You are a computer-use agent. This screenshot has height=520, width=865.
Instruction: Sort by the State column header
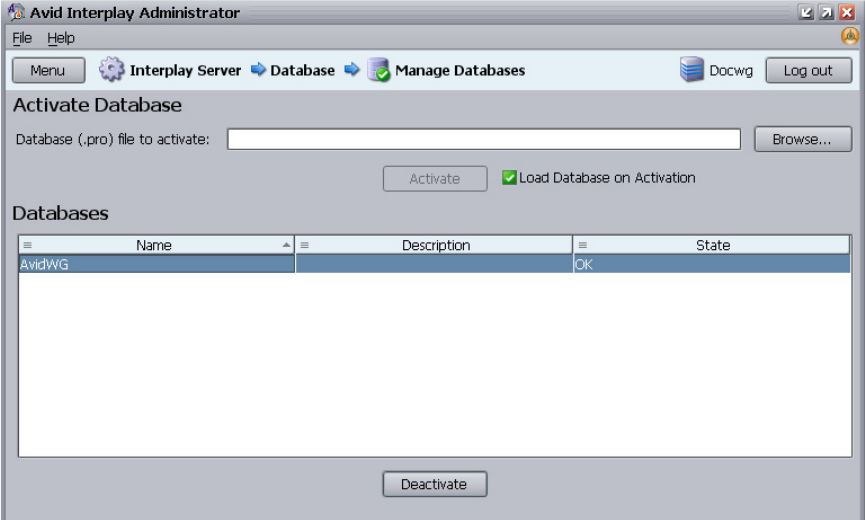[x=712, y=245]
